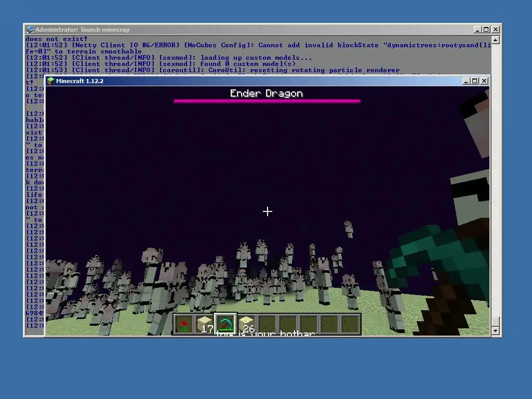Minimize the launch minecrap console window
The height and width of the screenshot is (399, 532).
477,30
